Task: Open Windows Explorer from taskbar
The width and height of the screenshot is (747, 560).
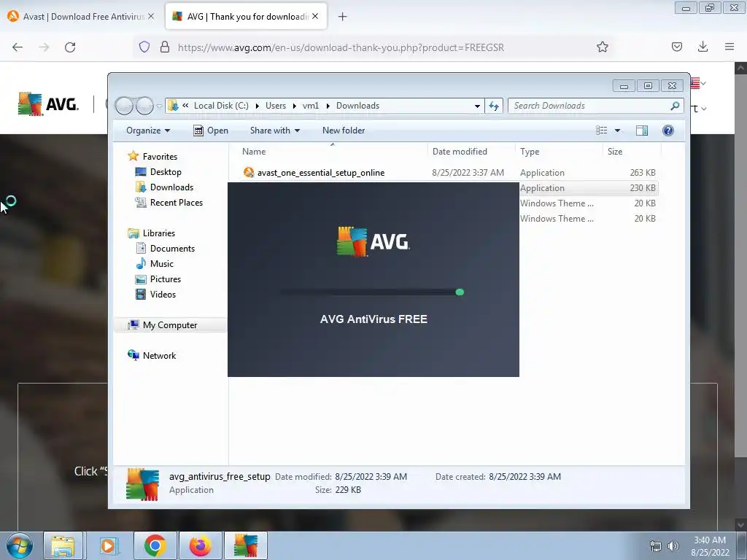Action: pos(63,545)
